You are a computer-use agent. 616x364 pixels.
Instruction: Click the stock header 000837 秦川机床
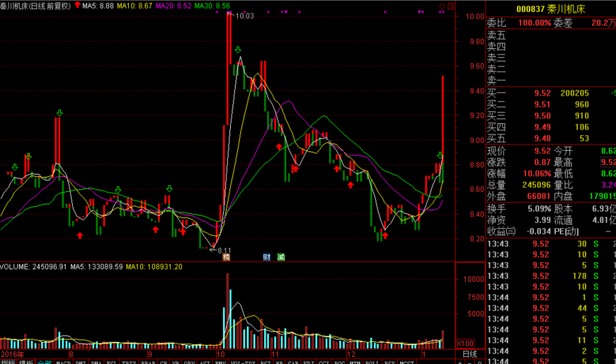(x=551, y=9)
